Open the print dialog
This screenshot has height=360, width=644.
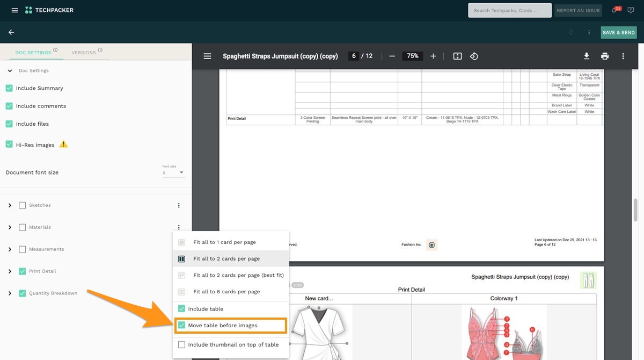605,56
